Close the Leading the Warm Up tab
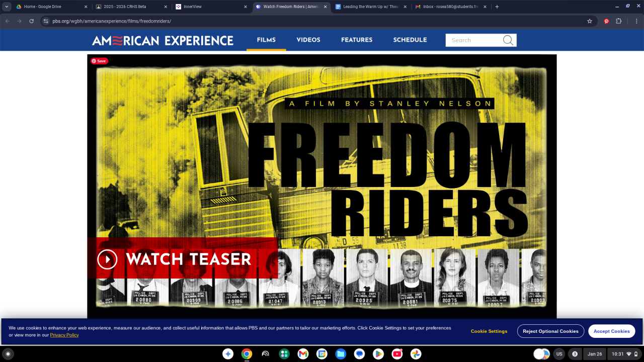644x362 pixels. 405,7
